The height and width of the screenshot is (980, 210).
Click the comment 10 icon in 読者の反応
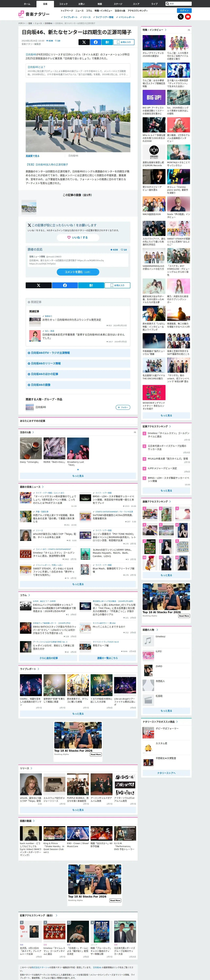pos(124,250)
